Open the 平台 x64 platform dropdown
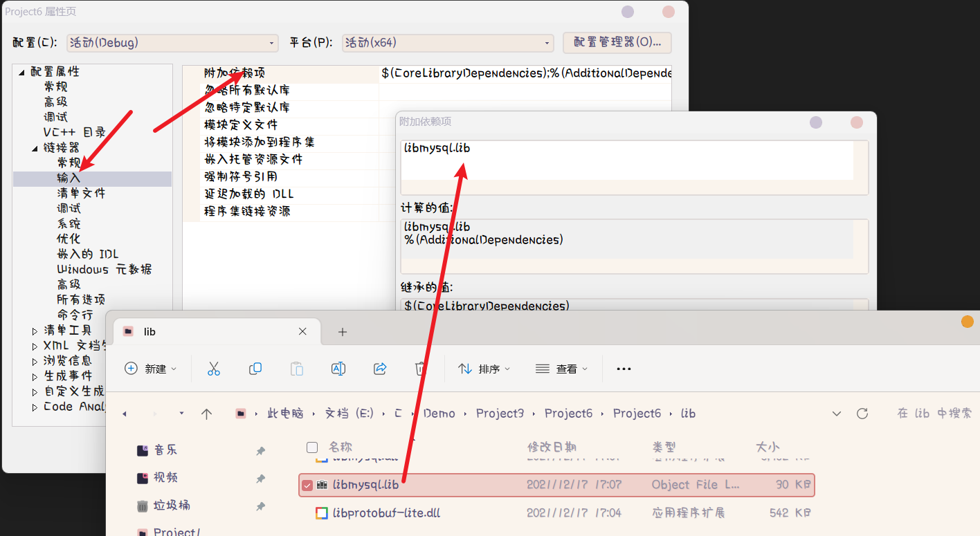This screenshot has width=980, height=536. pyautogui.click(x=448, y=42)
